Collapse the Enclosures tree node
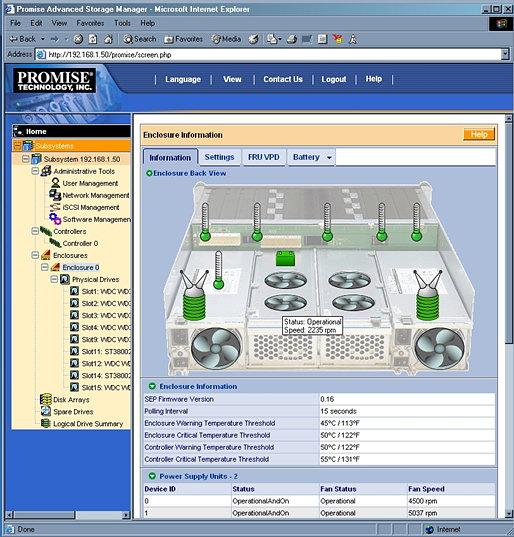Screen dimensions: 514x537 tap(35, 255)
